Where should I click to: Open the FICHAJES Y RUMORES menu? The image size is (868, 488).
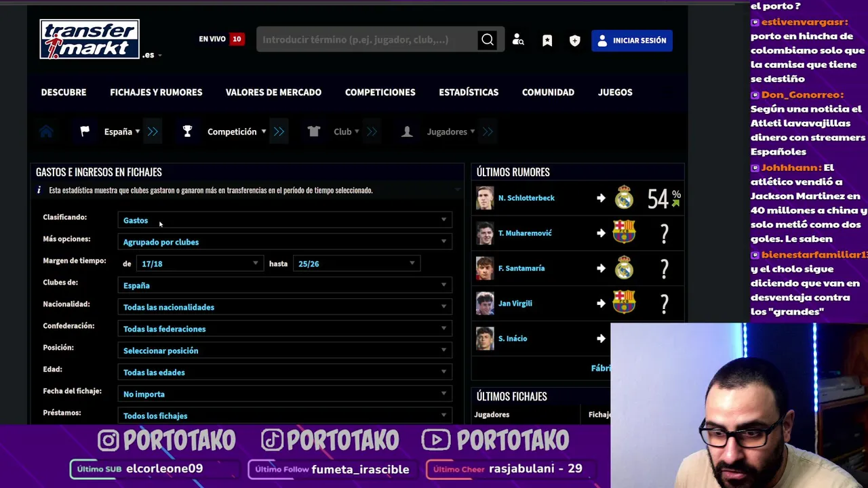point(156,92)
